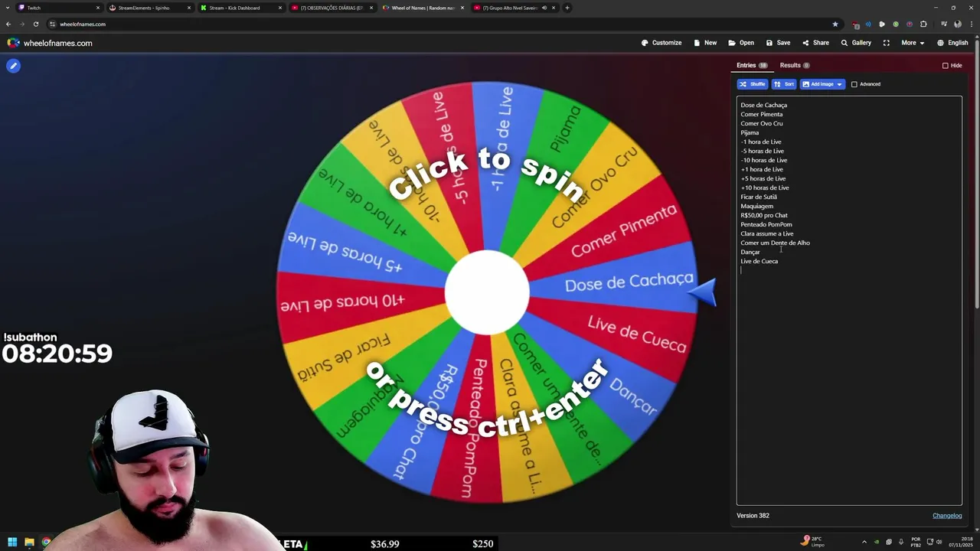This screenshot has width=980, height=551.
Task: Click the POR PTB2 language indicator
Action: (916, 542)
